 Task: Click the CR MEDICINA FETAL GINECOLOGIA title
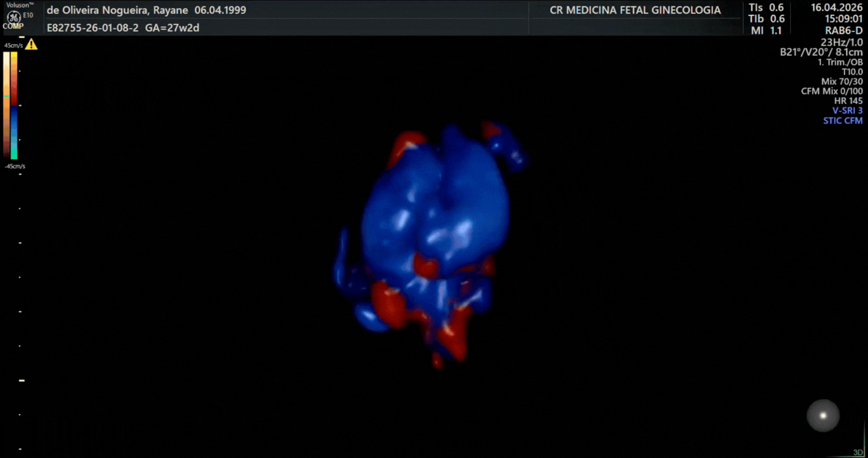point(635,10)
